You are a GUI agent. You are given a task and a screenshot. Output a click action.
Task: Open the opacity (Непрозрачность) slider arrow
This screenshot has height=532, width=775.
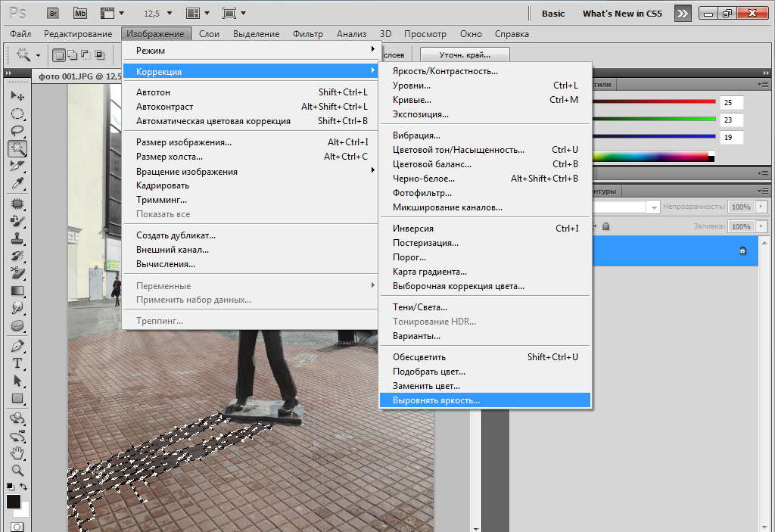(x=761, y=207)
